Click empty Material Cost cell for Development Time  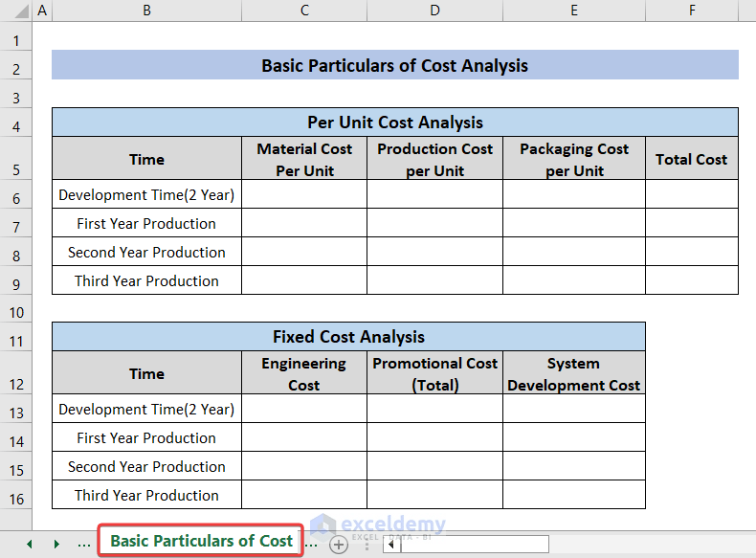pyautogui.click(x=304, y=194)
